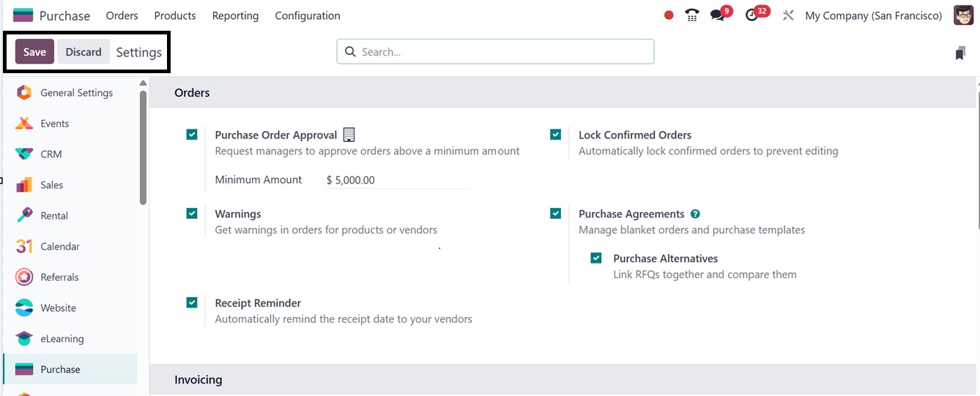Screen dimensions: 980x396
Task: Open the Orders menu dropdown
Action: (x=122, y=15)
